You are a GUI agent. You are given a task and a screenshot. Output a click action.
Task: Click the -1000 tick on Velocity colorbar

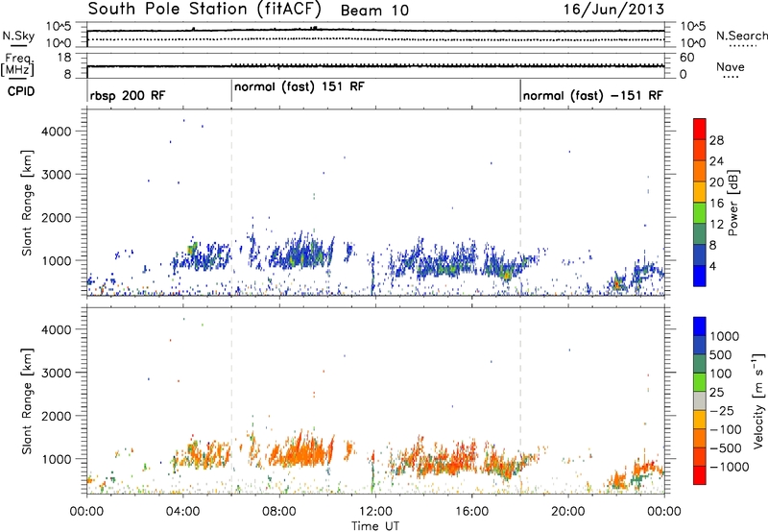730,467
